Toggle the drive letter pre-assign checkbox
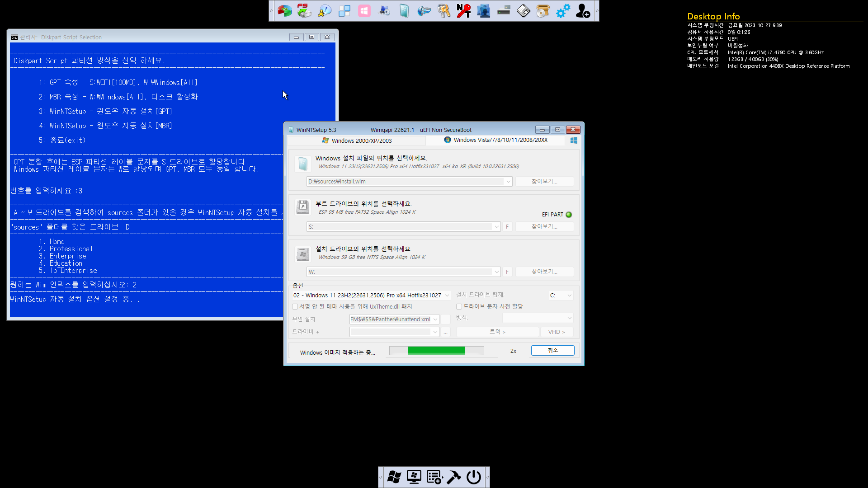The width and height of the screenshot is (868, 488). (459, 307)
